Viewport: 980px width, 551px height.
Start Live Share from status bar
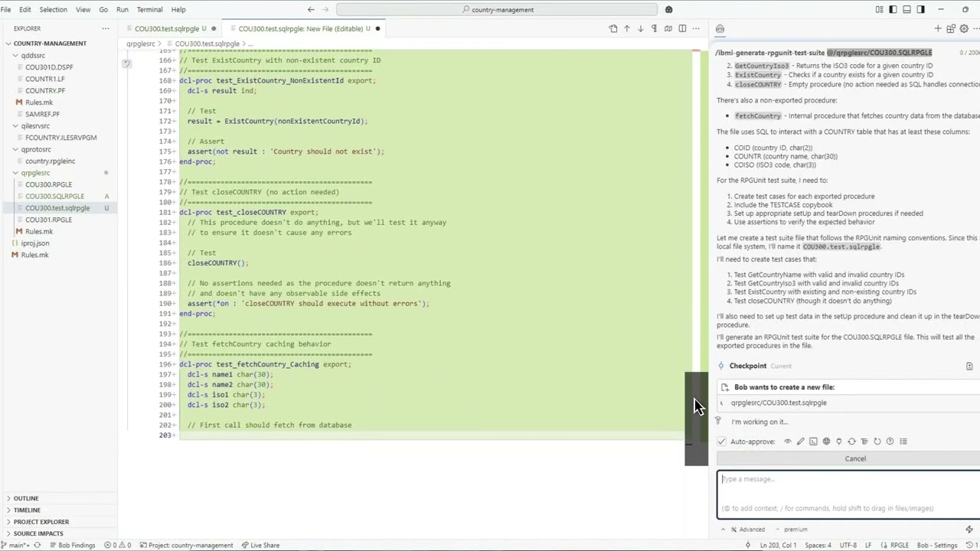[260, 546]
